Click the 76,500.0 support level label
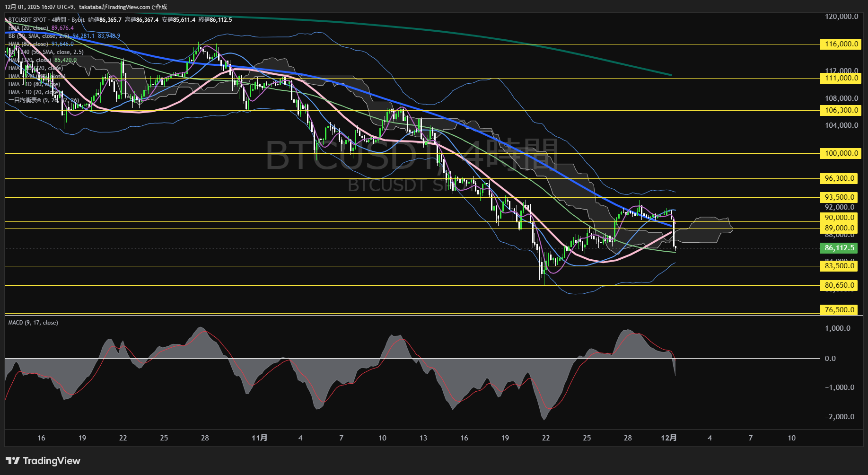Screen dimensions: 868x475 click(840, 309)
